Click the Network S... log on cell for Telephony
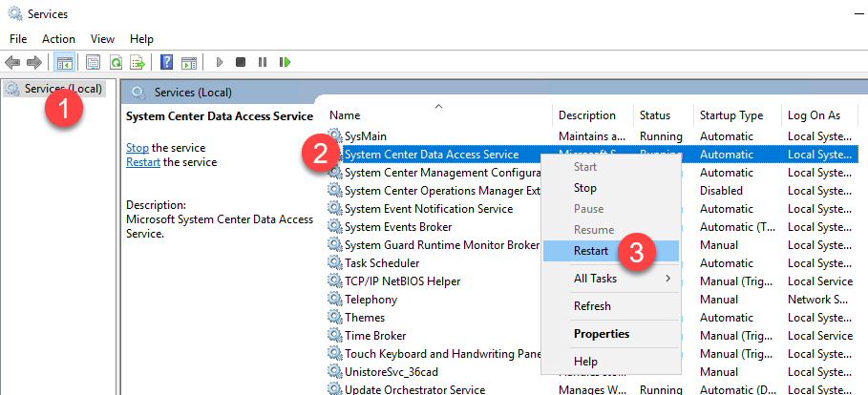The image size is (868, 395). tap(817, 300)
